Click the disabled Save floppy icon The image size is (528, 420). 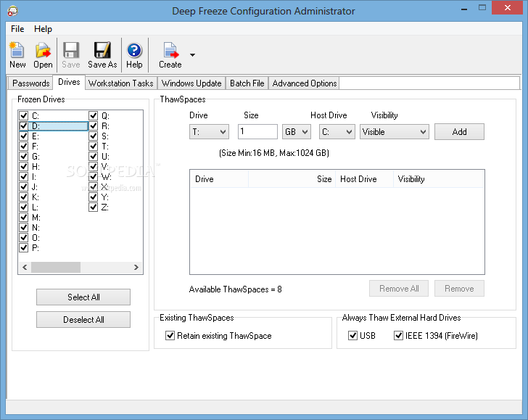coord(71,55)
